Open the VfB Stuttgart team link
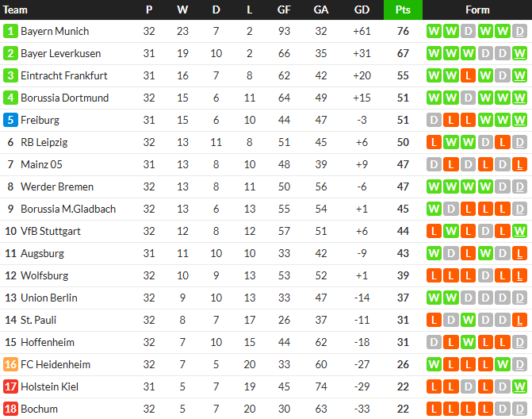This screenshot has width=532, height=419. pos(51,231)
